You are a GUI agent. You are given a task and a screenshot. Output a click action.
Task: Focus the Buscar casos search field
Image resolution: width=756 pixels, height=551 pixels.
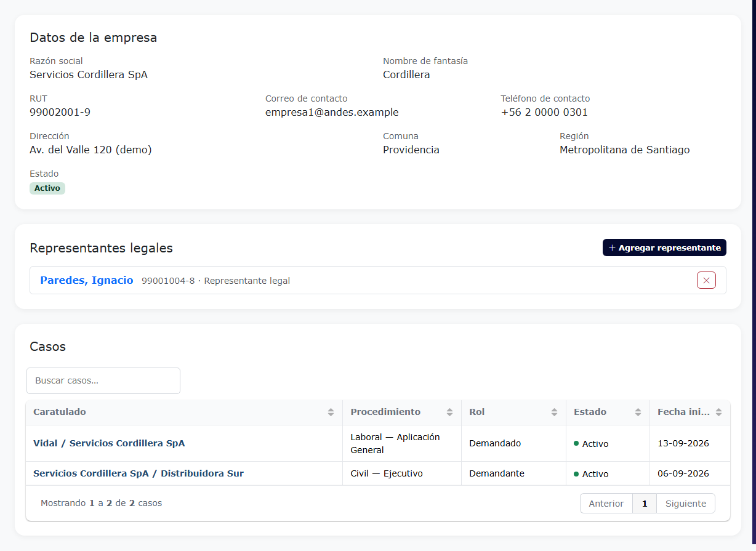(103, 380)
